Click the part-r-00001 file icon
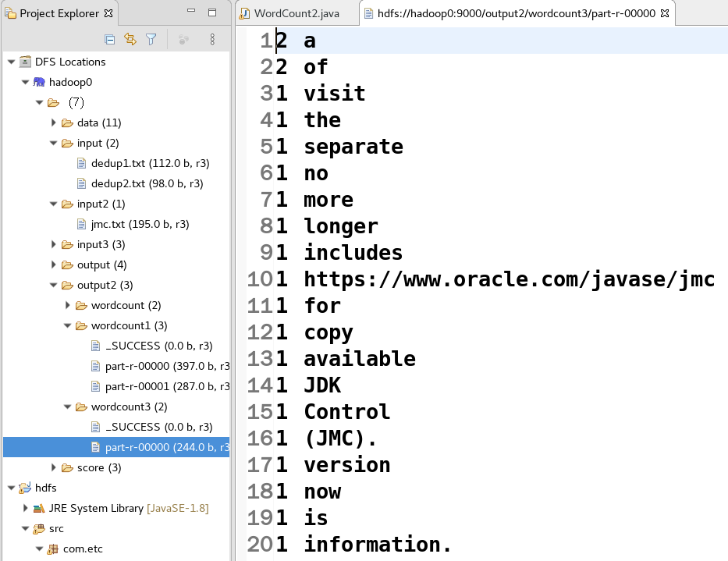 click(95, 386)
